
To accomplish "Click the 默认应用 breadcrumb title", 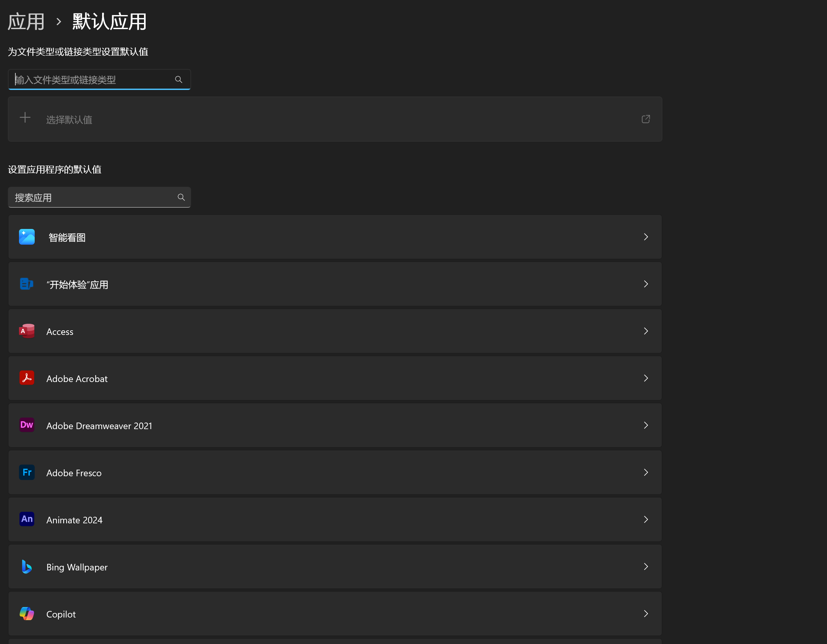I will click(109, 22).
